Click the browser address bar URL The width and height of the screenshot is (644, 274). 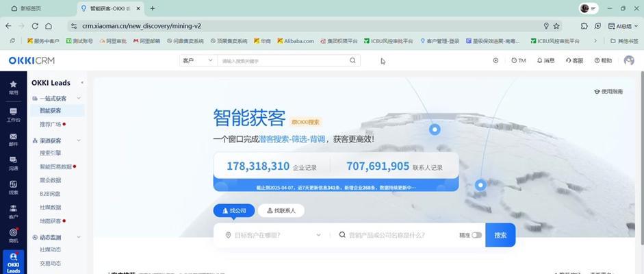pyautogui.click(x=142, y=26)
